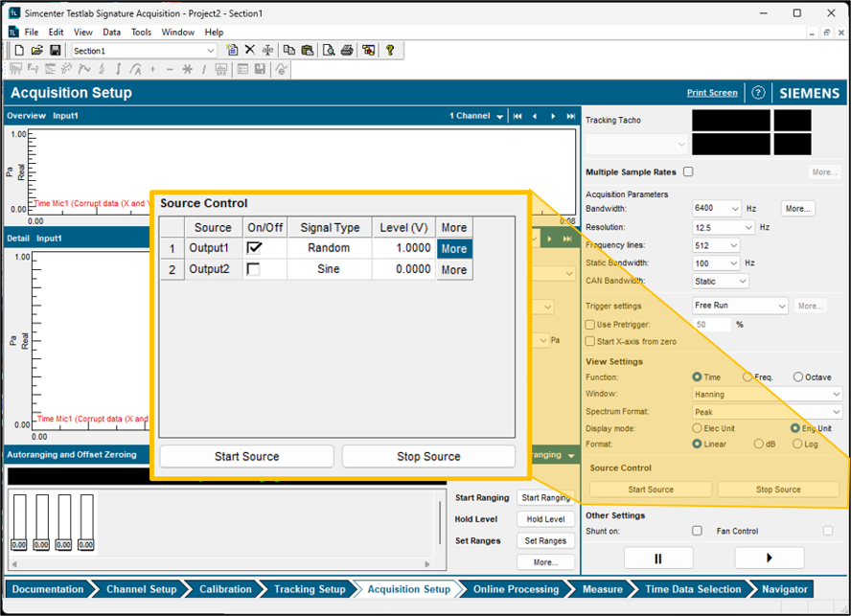Screen dimensions: 851x616
Task: Switch to the Online Processing tab
Action: click(515, 589)
